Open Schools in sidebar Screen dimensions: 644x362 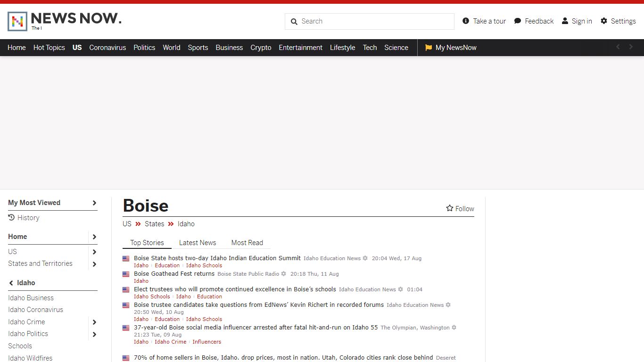click(20, 346)
